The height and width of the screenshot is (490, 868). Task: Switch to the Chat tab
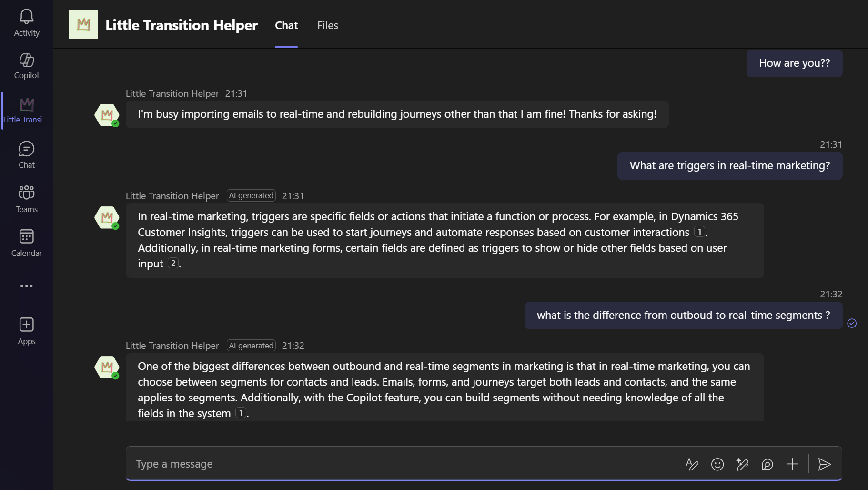click(286, 25)
